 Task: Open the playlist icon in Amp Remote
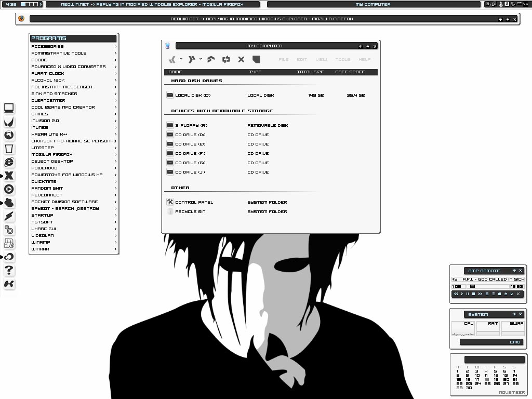click(494, 294)
